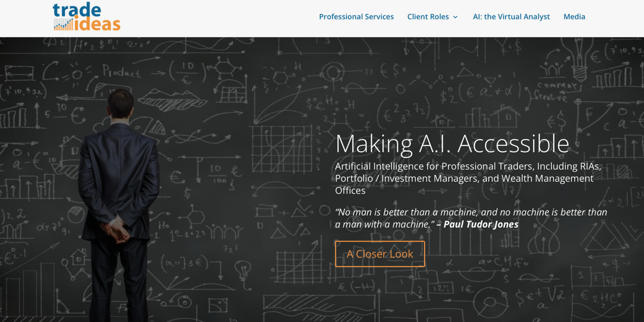This screenshot has width=644, height=322.
Task: Click the "Making A.I. Accessible" heading
Action: [452, 143]
